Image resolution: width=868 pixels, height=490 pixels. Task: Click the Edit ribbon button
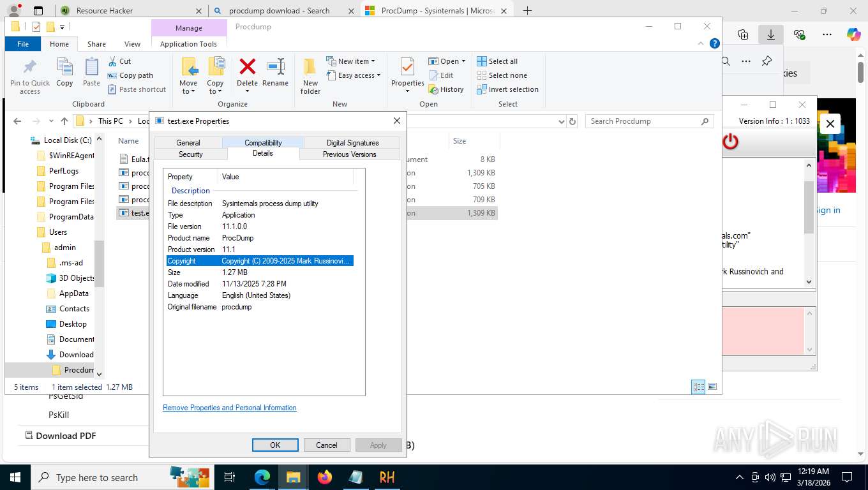pos(441,75)
